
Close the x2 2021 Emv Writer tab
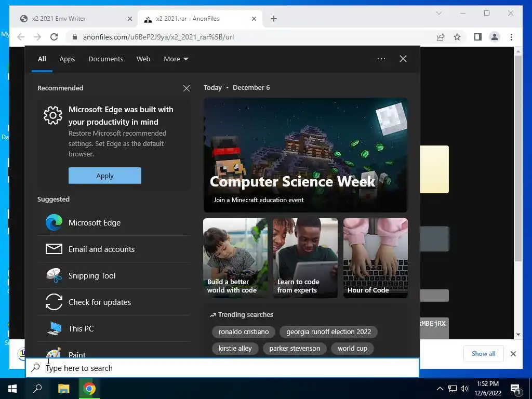pyautogui.click(x=129, y=19)
